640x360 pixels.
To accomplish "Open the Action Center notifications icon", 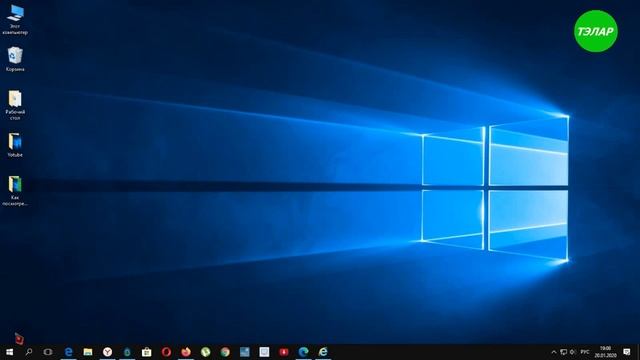I will (627, 352).
